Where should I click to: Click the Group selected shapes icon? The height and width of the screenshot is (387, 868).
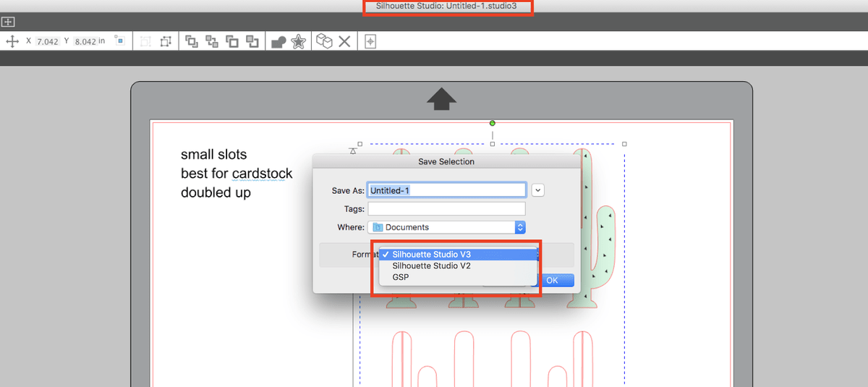coord(145,41)
